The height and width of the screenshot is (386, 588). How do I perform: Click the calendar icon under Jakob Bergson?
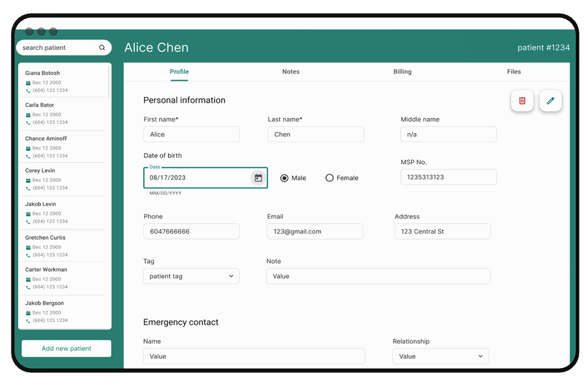[28, 313]
